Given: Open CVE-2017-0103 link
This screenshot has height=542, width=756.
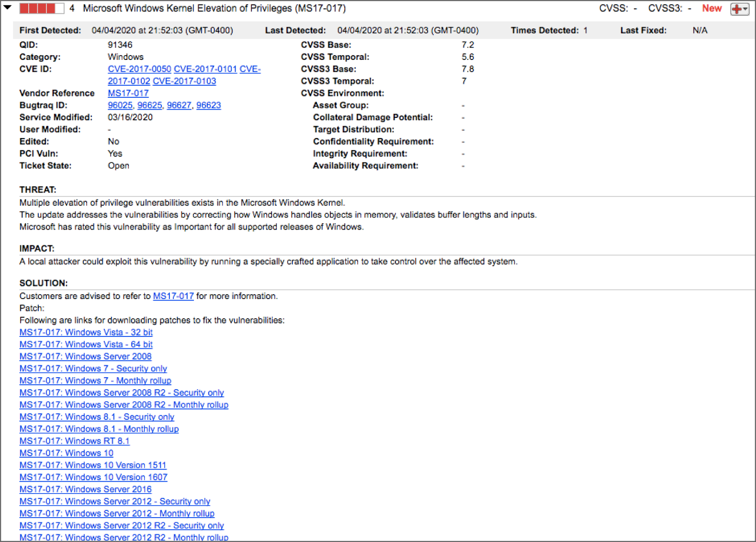Looking at the screenshot, I should pyautogui.click(x=184, y=81).
